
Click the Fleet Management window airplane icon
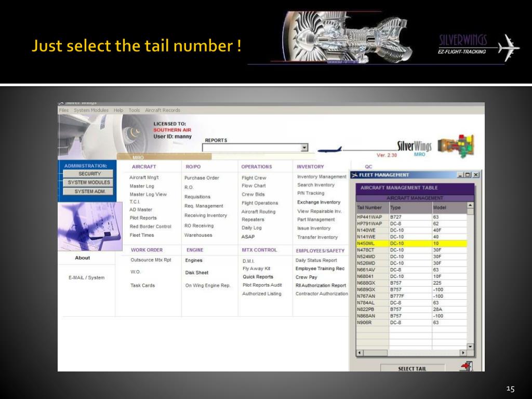[354, 175]
